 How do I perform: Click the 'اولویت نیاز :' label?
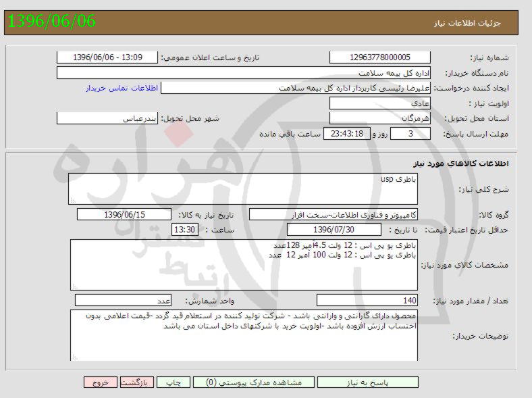pyautogui.click(x=489, y=103)
